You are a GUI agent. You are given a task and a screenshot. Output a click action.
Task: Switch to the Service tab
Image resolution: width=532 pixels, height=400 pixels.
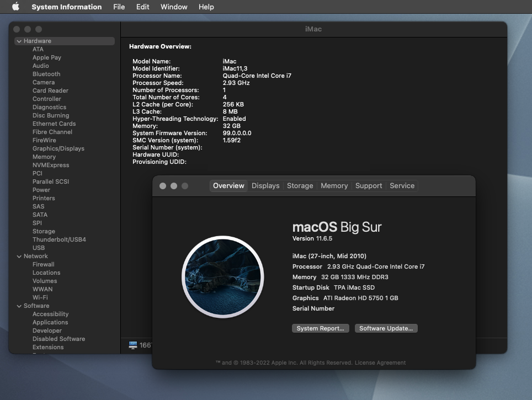[402, 185]
